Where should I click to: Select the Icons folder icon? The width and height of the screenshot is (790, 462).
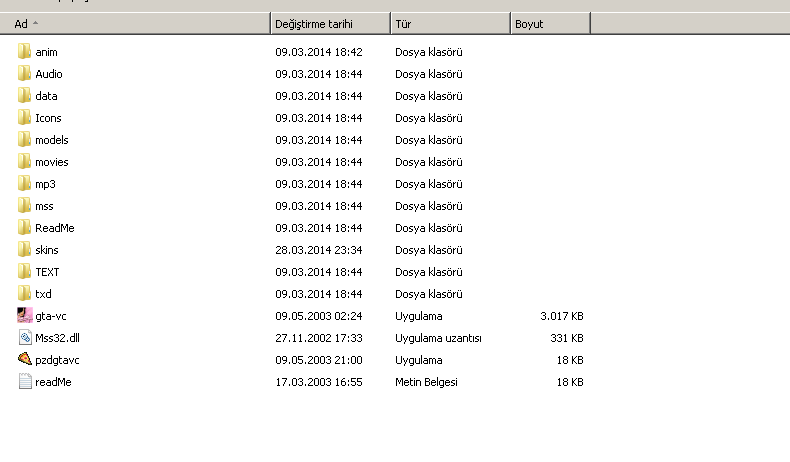[24, 117]
